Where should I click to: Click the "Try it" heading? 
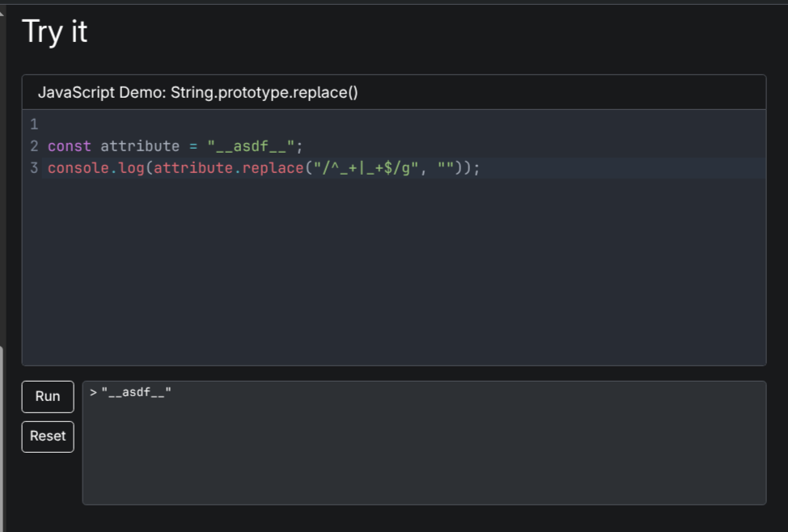coord(55,32)
